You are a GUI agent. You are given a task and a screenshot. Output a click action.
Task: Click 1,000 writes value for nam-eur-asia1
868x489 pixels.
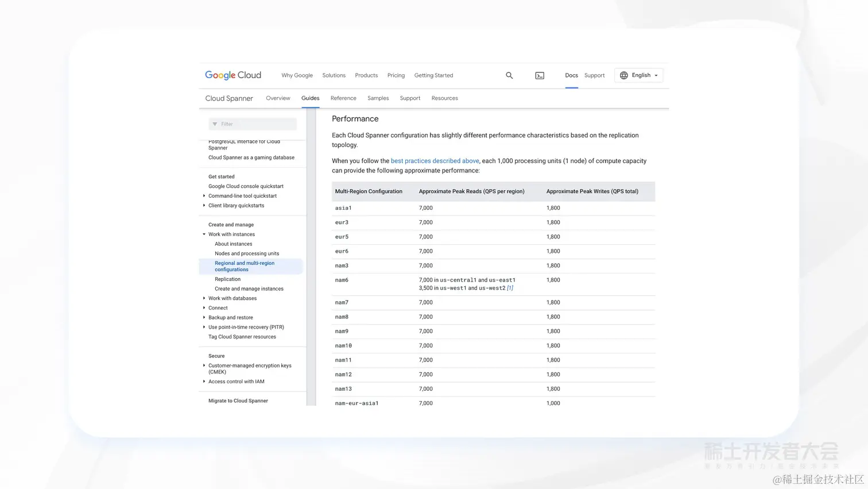click(553, 403)
